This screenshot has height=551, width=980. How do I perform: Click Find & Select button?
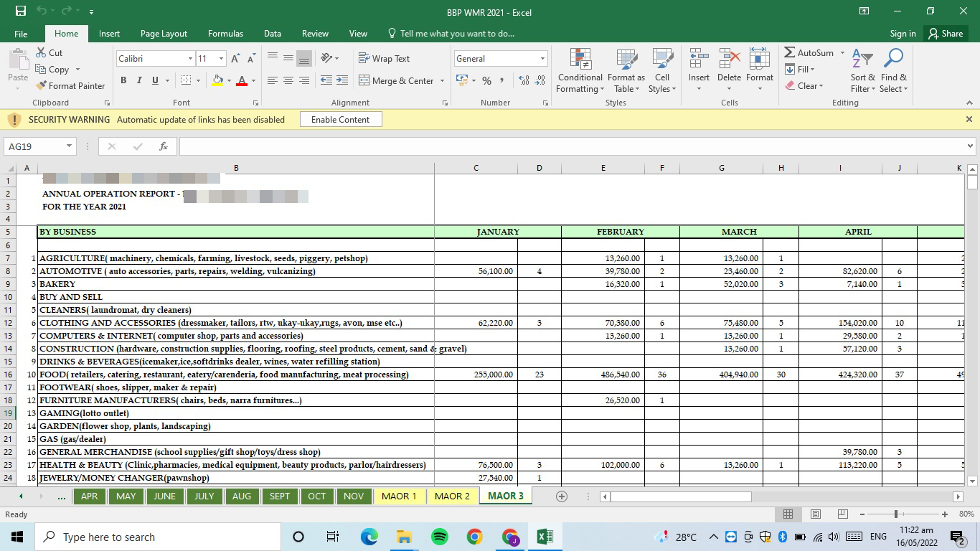(x=894, y=71)
